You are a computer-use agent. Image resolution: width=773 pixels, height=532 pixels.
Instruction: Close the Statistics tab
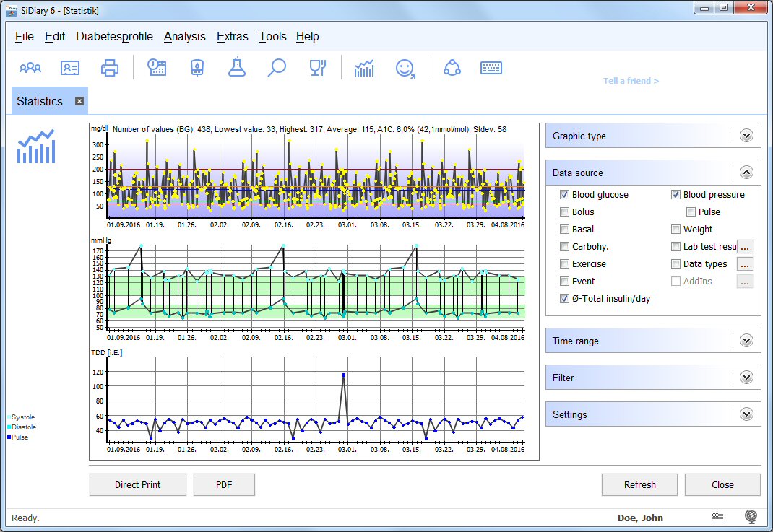[x=79, y=101]
